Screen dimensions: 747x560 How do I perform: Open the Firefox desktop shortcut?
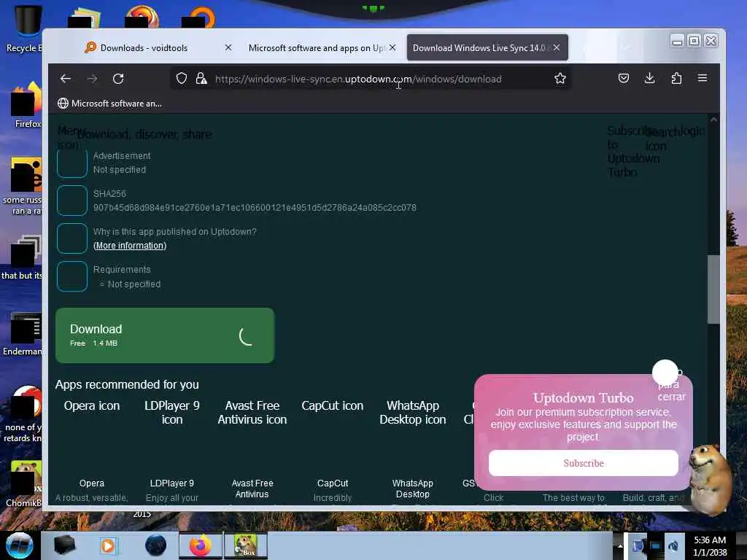point(26,106)
